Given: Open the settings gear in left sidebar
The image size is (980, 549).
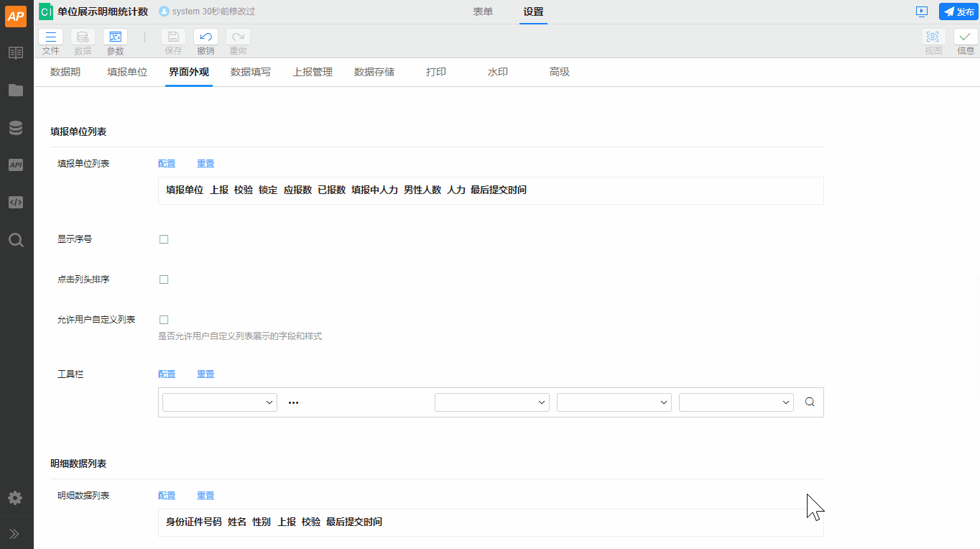Looking at the screenshot, I should 15,498.
